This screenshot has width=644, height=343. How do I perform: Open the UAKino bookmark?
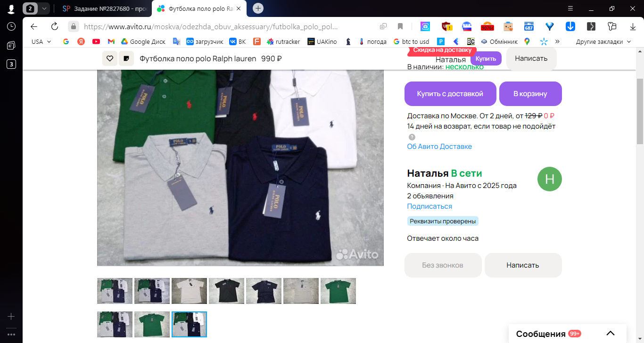pos(322,41)
